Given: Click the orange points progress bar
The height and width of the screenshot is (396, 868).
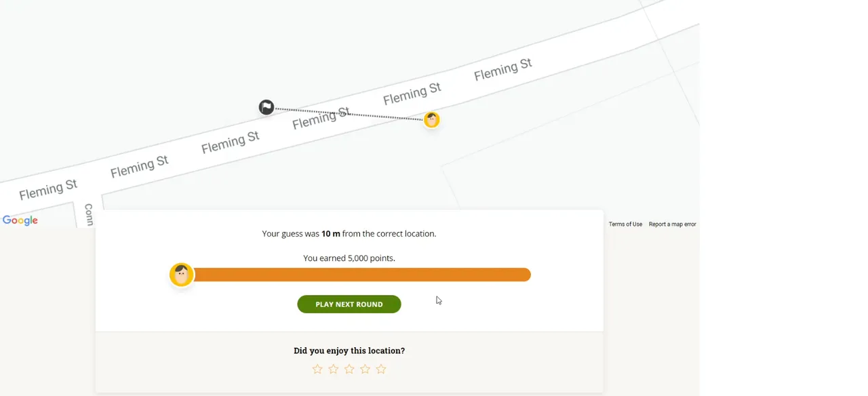Looking at the screenshot, I should (361, 275).
